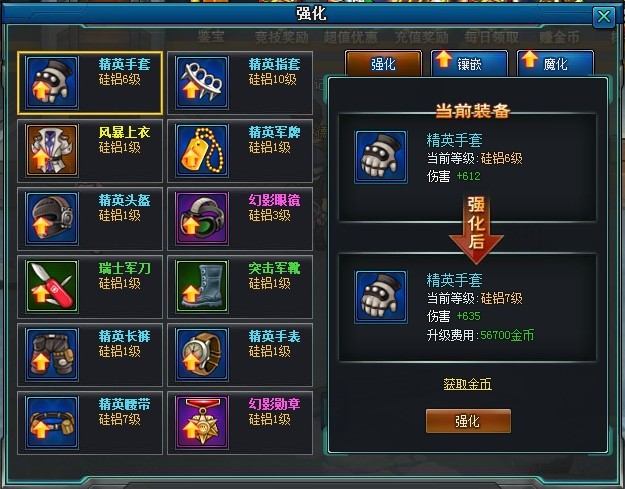625x489 pixels.
Task: Choose the 精英腰带 belt icon
Action: pyautogui.click(x=52, y=422)
